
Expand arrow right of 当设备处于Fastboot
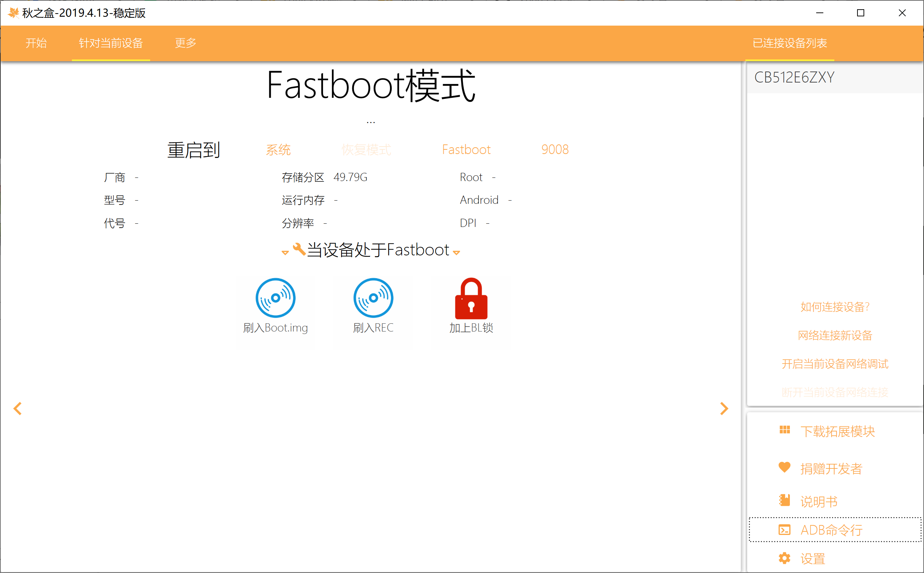457,253
